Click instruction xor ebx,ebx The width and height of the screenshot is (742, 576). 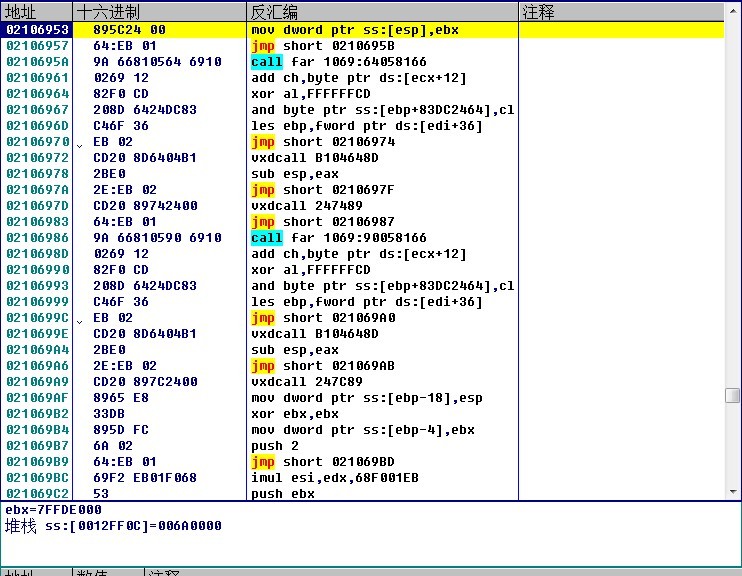click(x=295, y=414)
